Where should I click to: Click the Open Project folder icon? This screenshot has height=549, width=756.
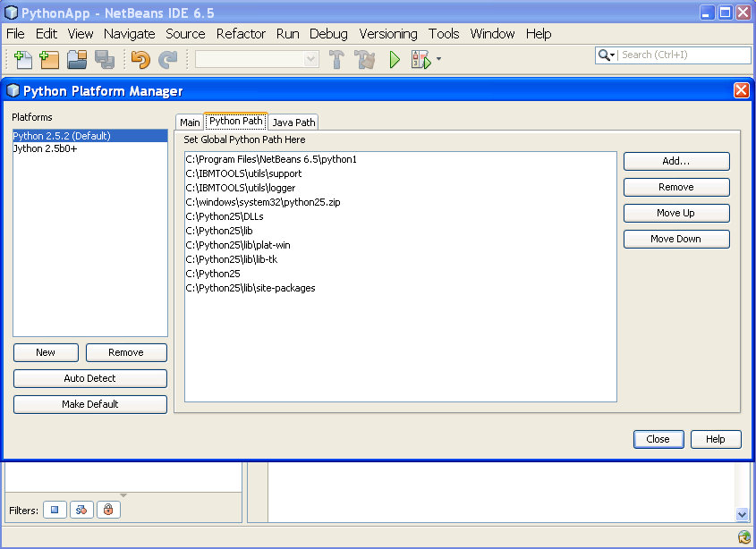click(77, 60)
